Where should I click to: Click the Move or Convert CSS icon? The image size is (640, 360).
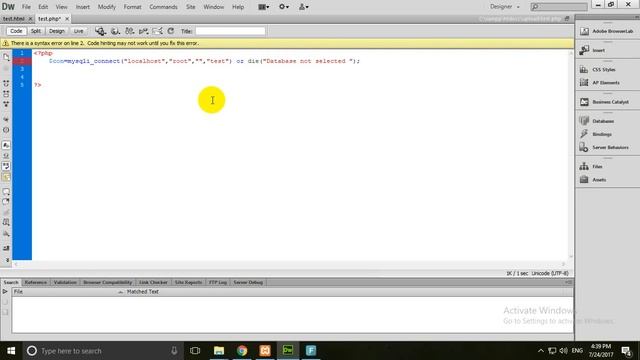click(6, 234)
